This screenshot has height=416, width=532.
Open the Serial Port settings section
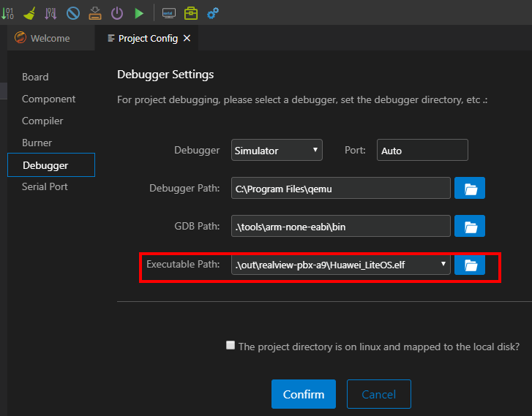[x=45, y=186]
